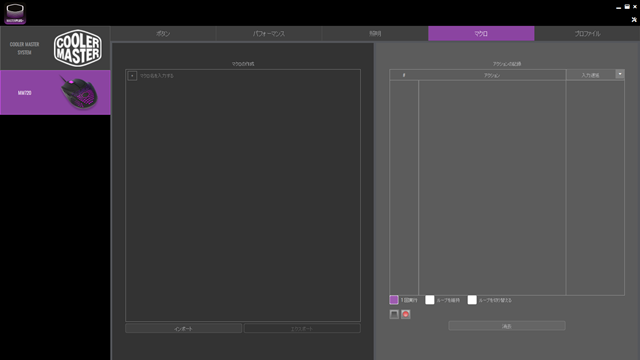Select the 1回実行 run-once option

[394, 300]
